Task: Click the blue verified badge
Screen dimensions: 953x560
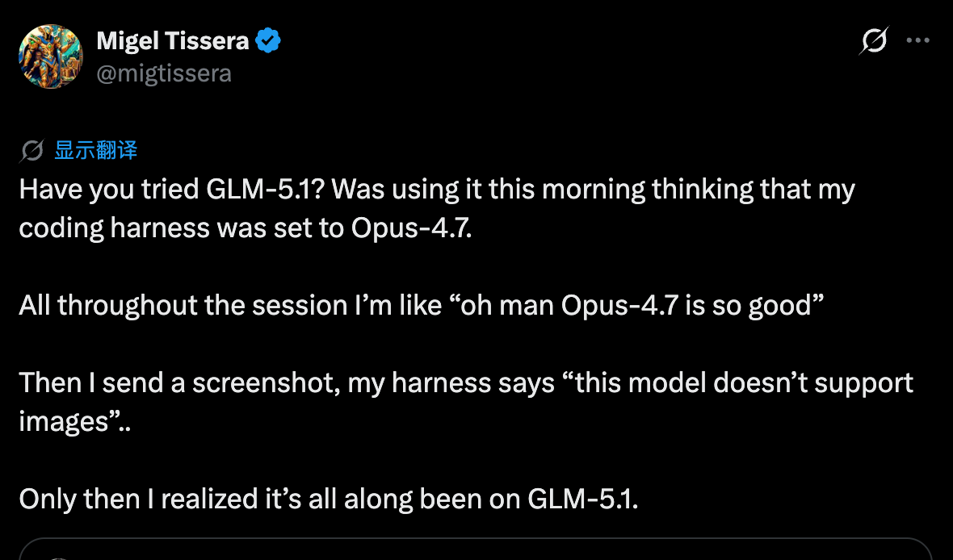Action: pyautogui.click(x=268, y=40)
